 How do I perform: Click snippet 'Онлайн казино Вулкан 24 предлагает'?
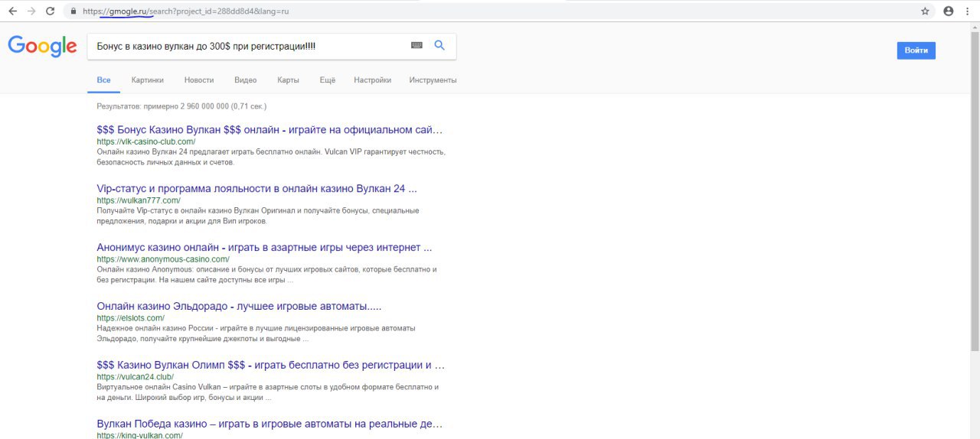pyautogui.click(x=271, y=157)
